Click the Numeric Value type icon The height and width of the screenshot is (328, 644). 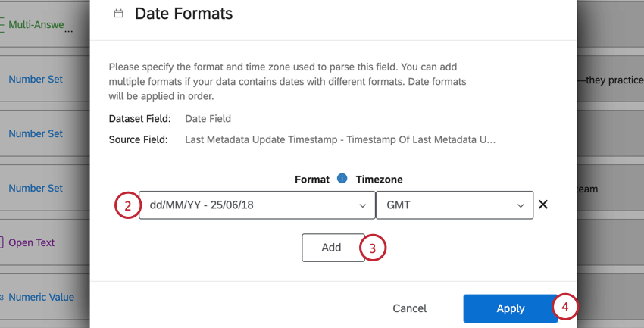(x=2, y=298)
